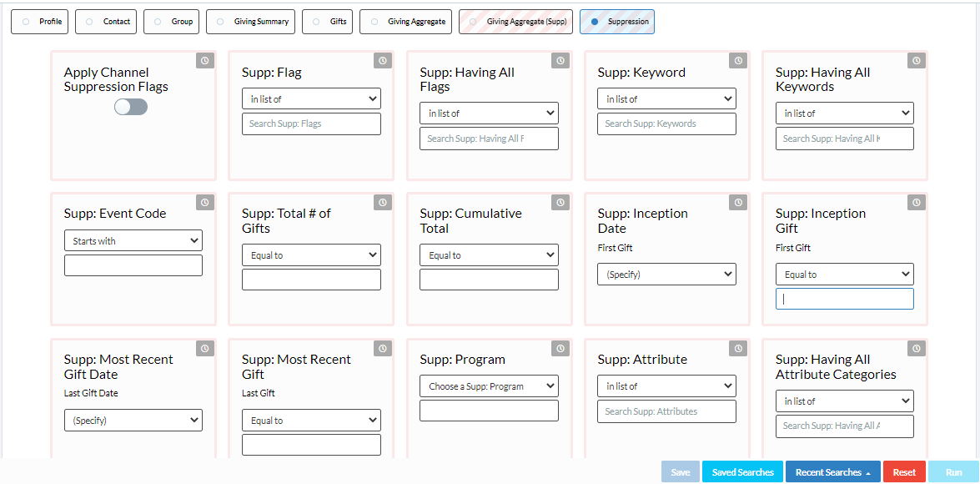Open Supp: Most Recent Gift 'Equal to' dropdown
This screenshot has width=980, height=484.
[311, 421]
